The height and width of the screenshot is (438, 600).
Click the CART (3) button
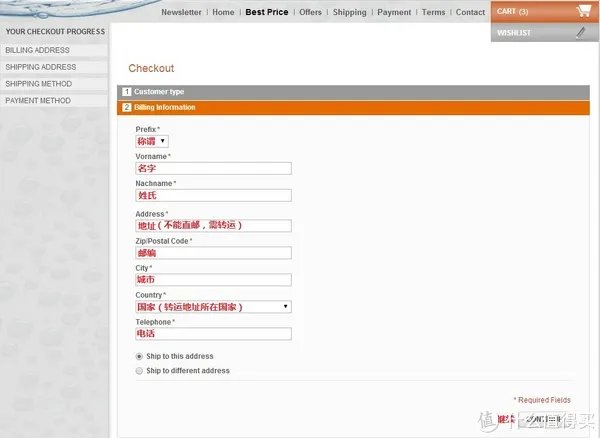tap(544, 11)
